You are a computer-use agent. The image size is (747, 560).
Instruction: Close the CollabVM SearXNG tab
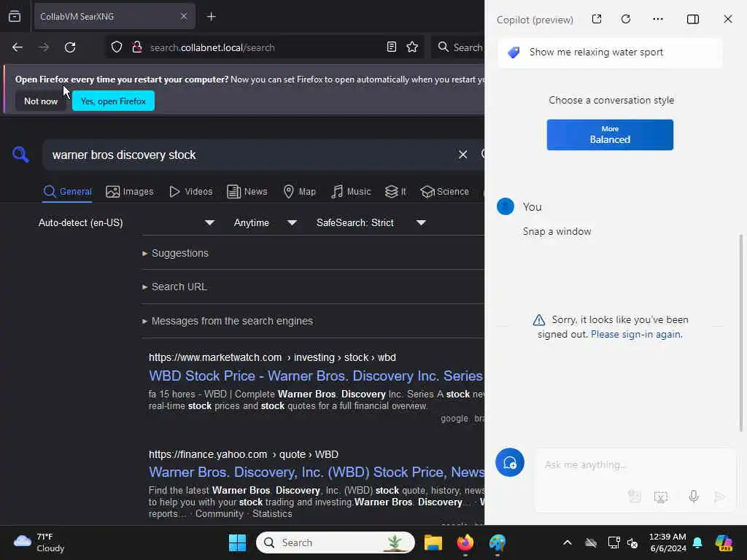(184, 16)
